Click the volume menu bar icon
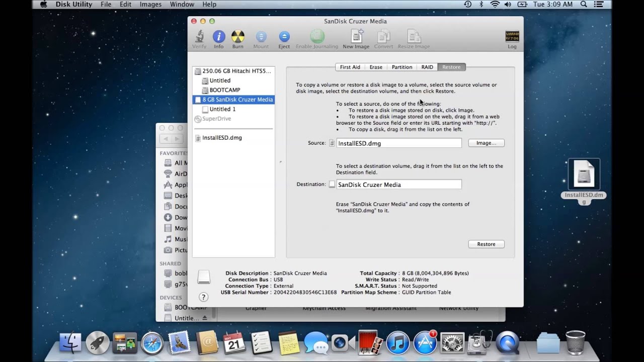 (x=508, y=5)
